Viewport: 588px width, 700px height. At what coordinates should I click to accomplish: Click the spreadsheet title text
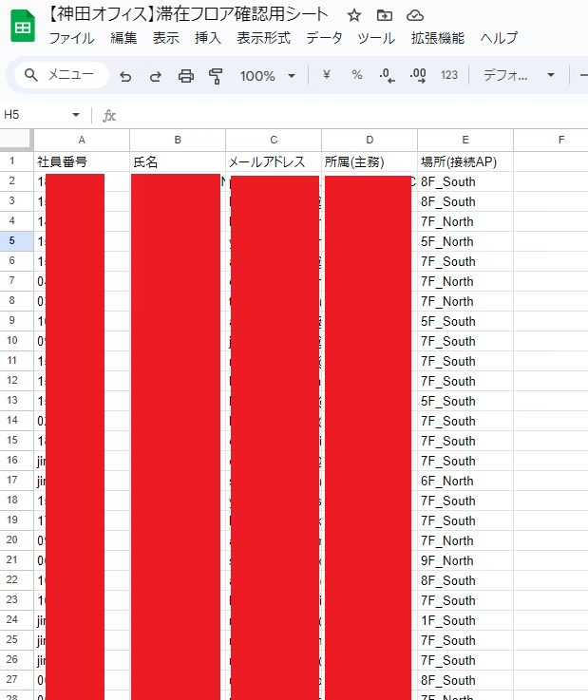pyautogui.click(x=186, y=15)
